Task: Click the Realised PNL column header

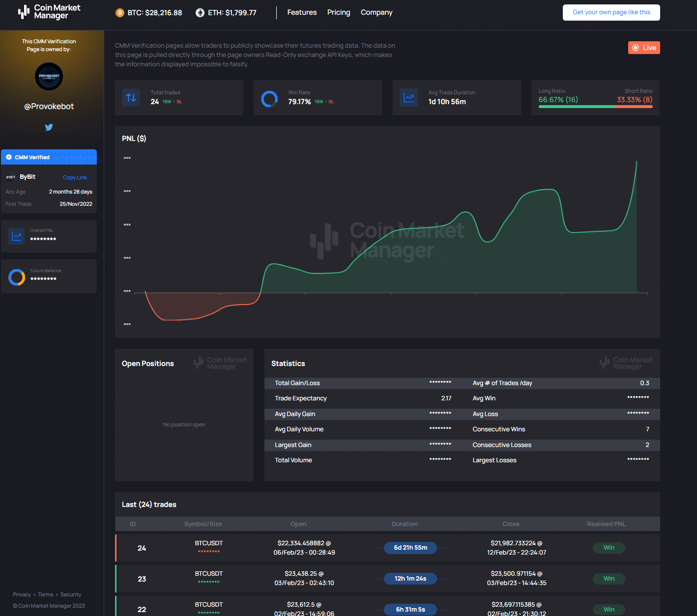Action: (x=606, y=524)
